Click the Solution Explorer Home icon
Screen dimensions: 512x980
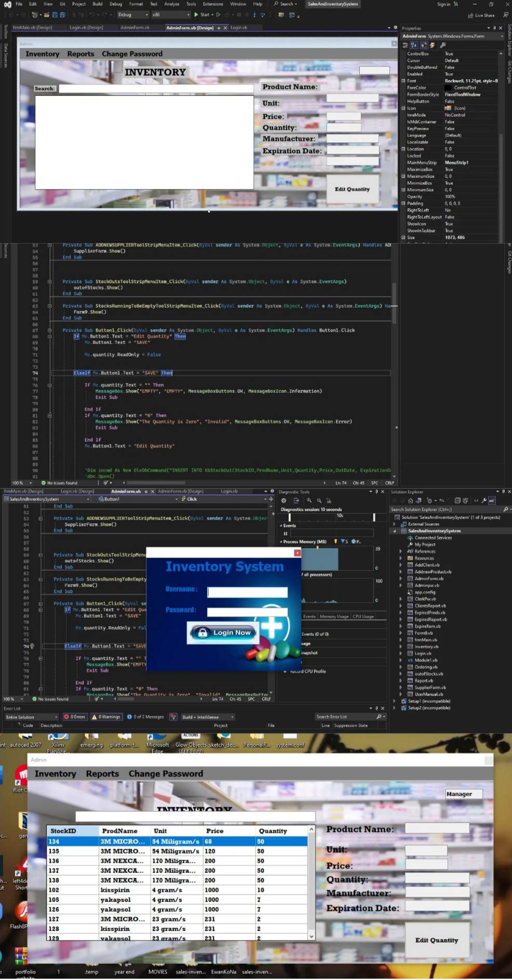click(x=410, y=500)
